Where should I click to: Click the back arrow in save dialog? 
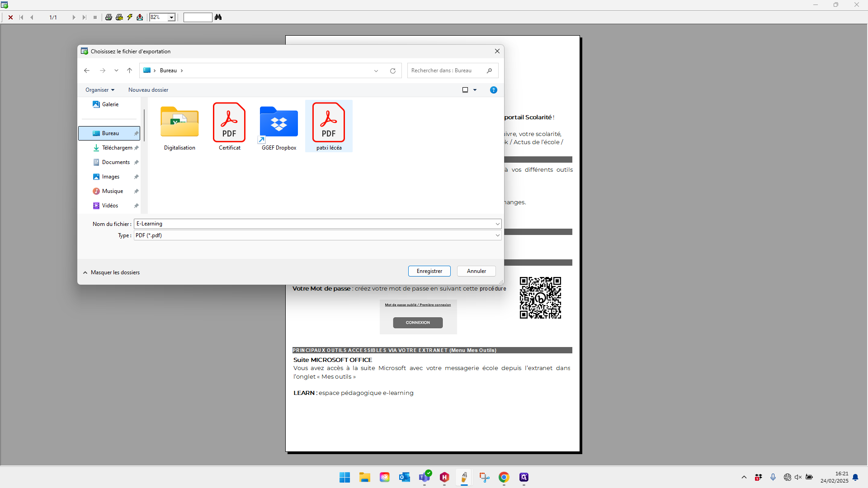tap(87, 70)
